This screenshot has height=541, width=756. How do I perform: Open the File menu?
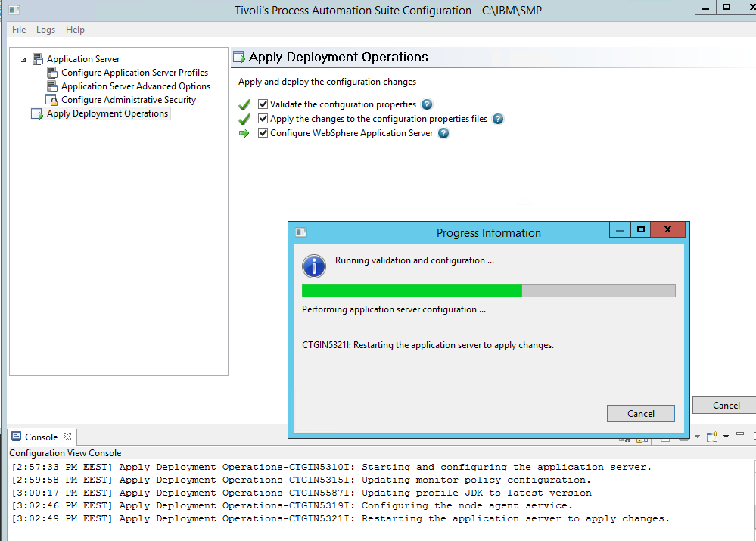tap(19, 30)
